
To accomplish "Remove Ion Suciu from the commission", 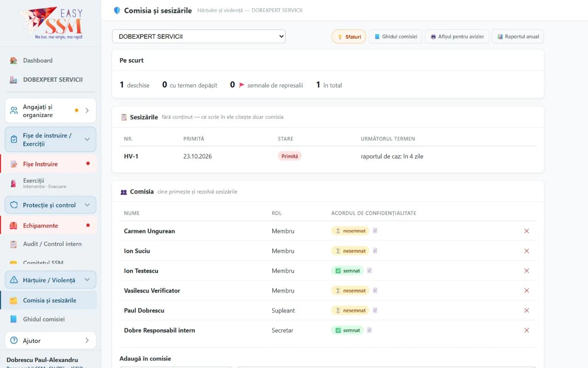I will 526,251.
